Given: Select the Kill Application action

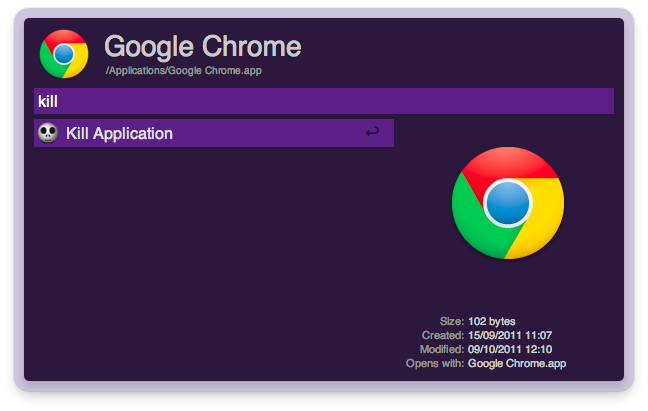Looking at the screenshot, I should tap(214, 133).
